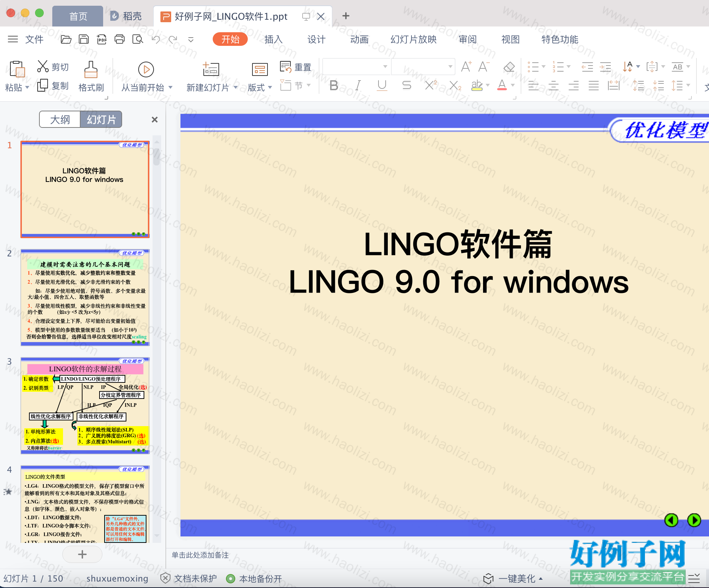The height and width of the screenshot is (588, 709).
Task: Switch to the 插入 tab
Action: click(274, 39)
